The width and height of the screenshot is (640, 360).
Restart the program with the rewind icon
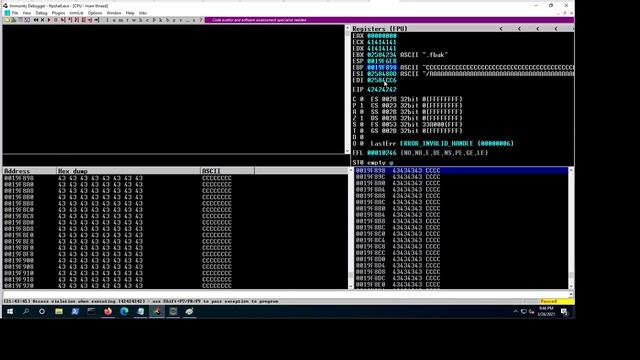[36, 20]
